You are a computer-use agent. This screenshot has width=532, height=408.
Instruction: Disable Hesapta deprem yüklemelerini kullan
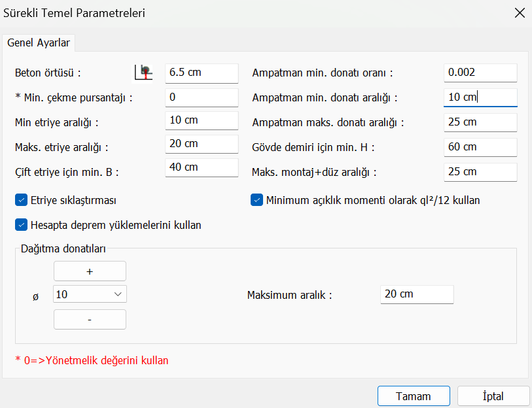tap(20, 225)
